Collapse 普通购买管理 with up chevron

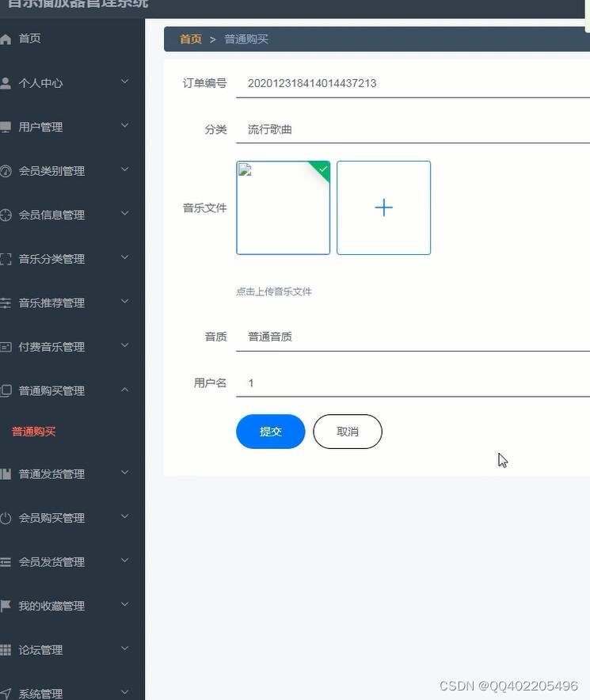125,390
